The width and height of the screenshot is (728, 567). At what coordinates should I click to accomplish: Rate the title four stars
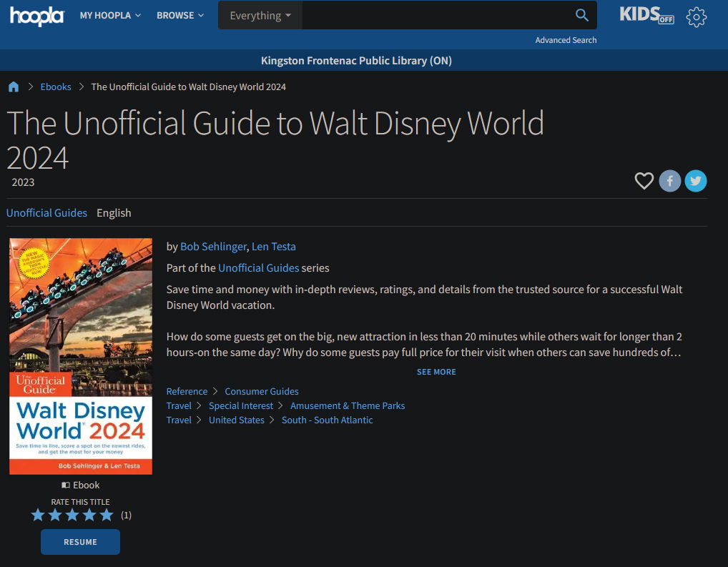pos(89,515)
